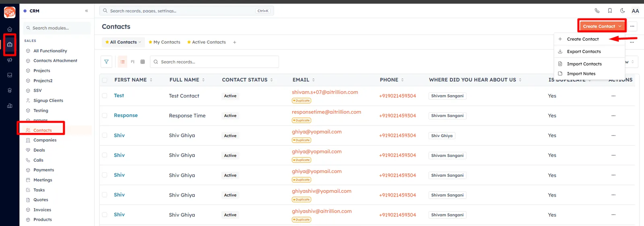Open actions menu for Test Contact row

(613, 96)
